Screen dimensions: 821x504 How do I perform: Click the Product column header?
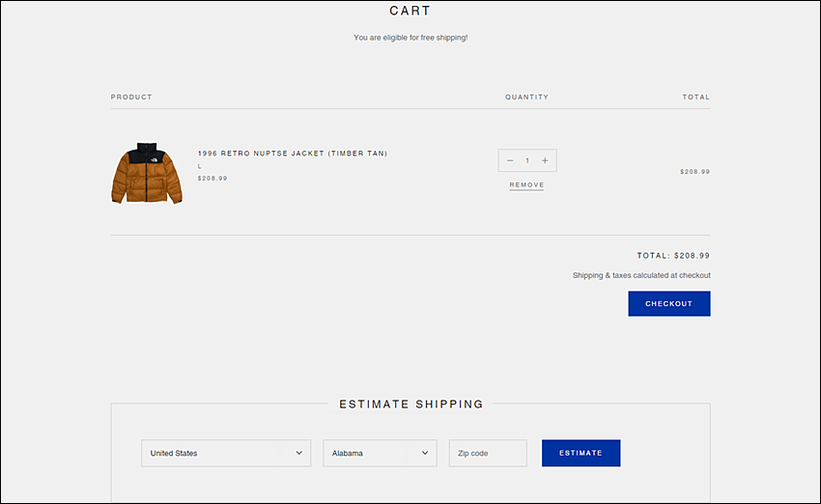131,98
